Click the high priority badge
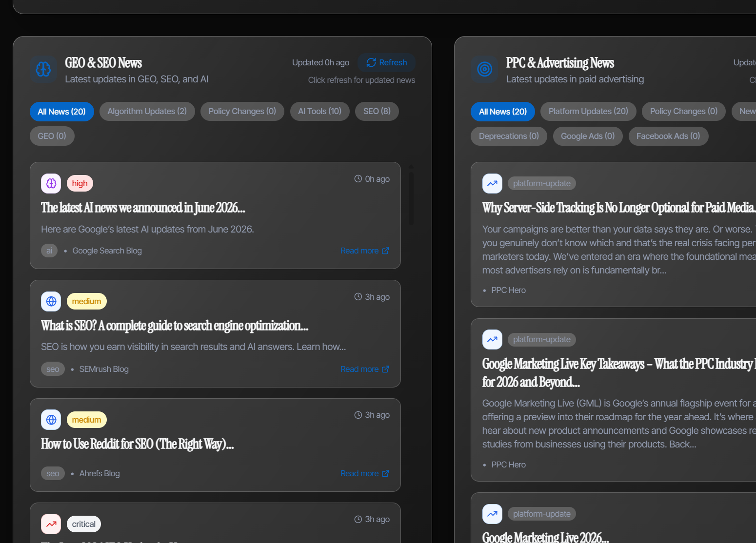Viewport: 756px width, 543px height. pos(80,183)
